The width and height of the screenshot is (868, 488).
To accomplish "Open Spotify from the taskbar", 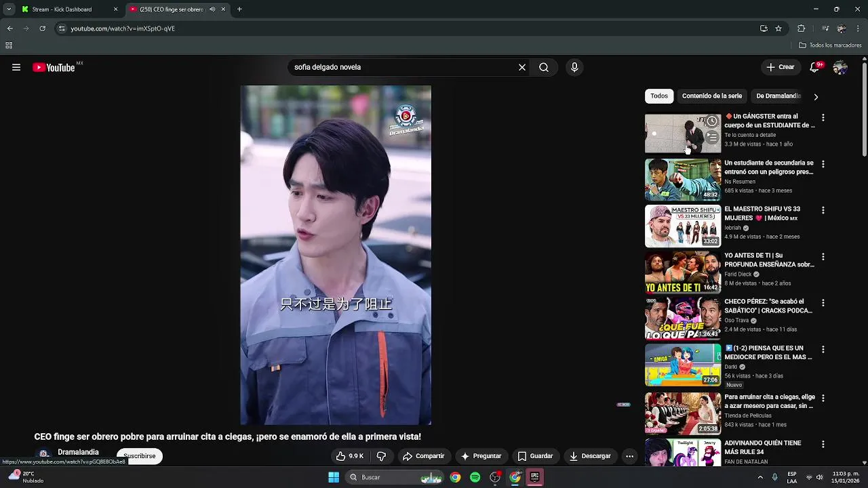I will pos(475,477).
